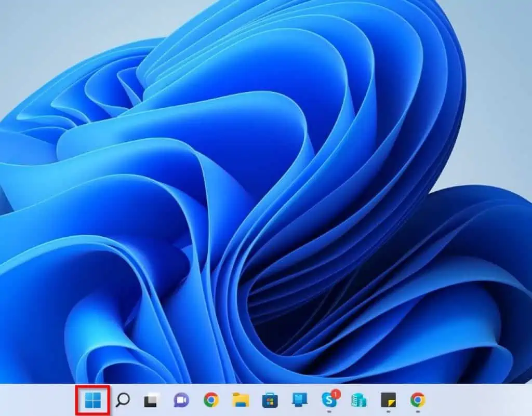The image size is (532, 416).
Task: Launch Microsoft Store from the taskbar
Action: pyautogui.click(x=270, y=400)
